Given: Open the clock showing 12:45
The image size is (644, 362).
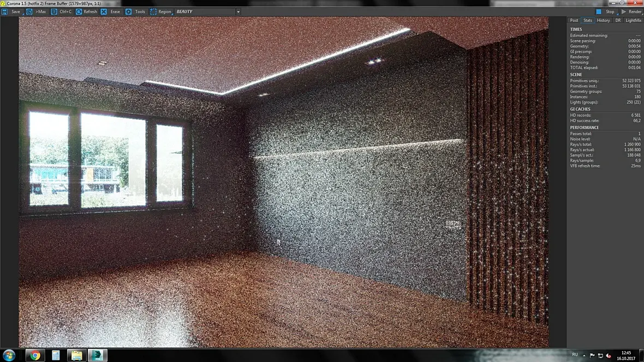Looking at the screenshot, I should point(626,355).
